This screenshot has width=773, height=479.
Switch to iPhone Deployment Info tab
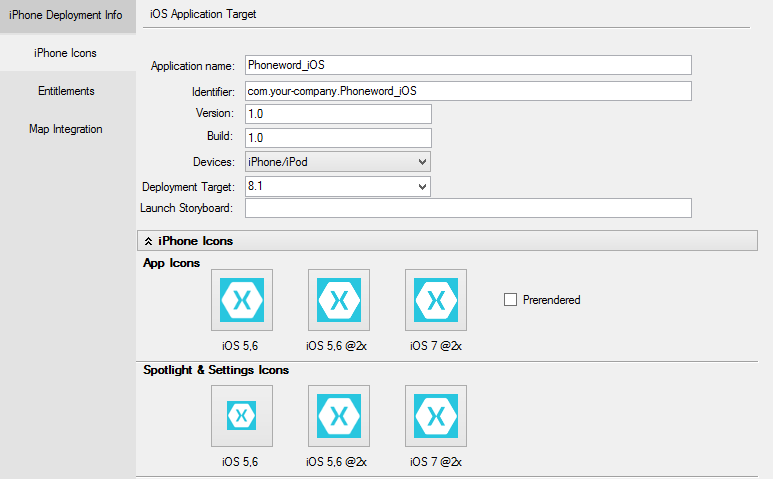point(66,15)
